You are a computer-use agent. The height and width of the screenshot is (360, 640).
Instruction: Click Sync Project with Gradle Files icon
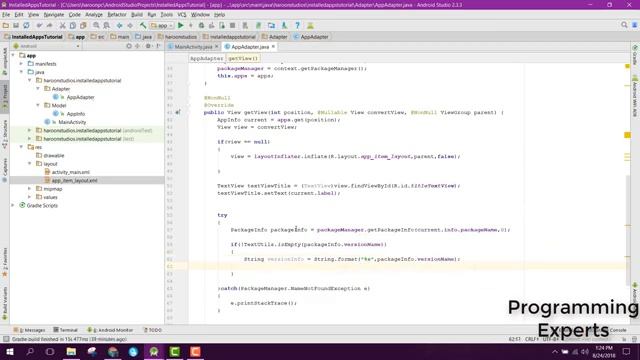coord(258,25)
